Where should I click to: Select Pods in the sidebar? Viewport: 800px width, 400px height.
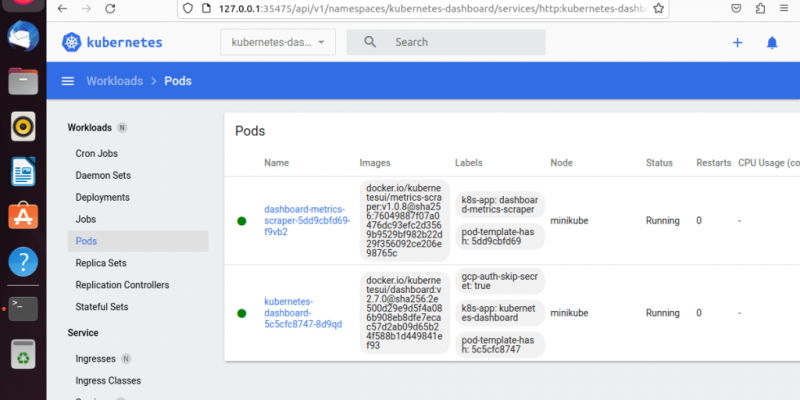point(138,241)
